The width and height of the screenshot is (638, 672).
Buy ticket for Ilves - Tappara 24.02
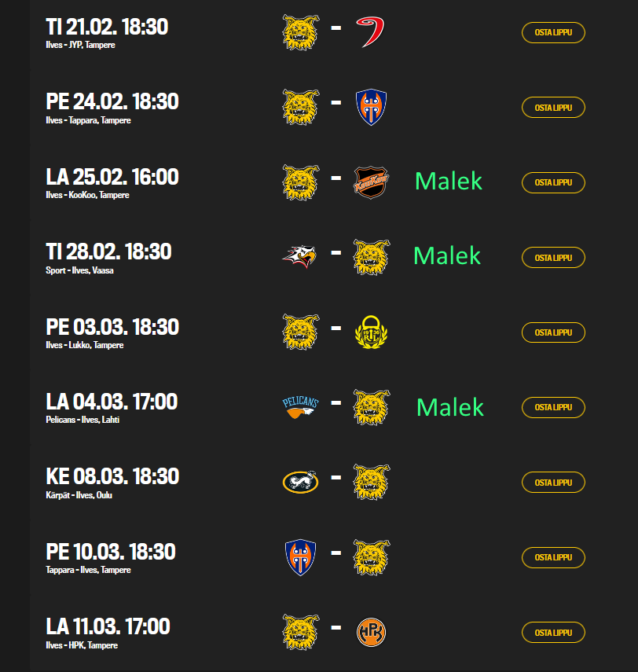553,108
